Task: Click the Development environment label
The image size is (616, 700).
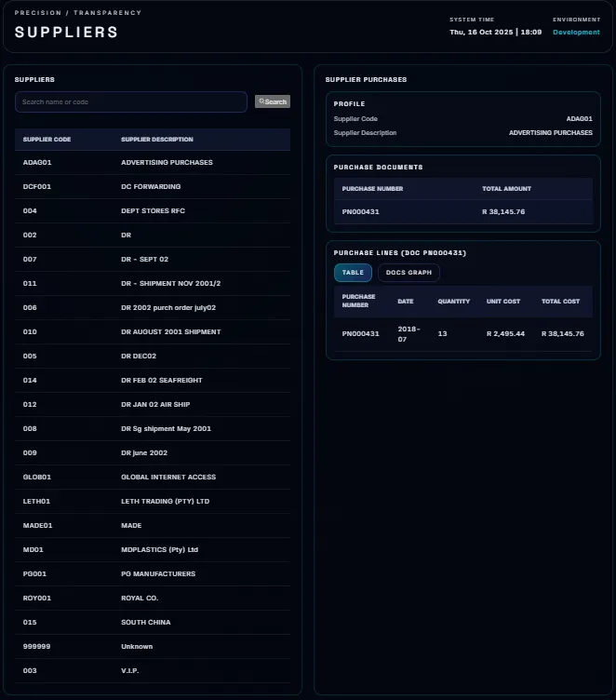Action: (x=576, y=33)
